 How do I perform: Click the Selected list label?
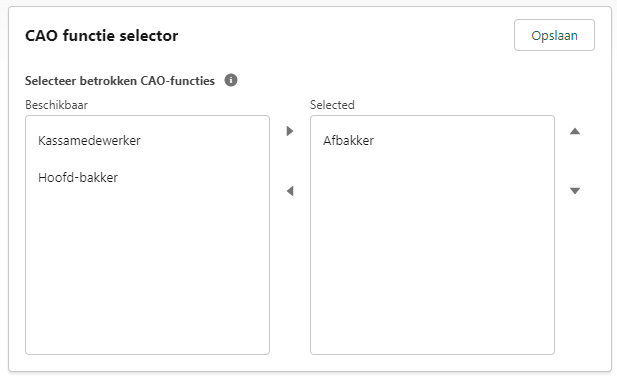332,105
